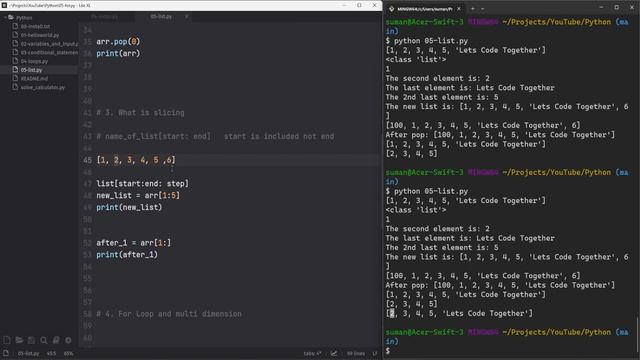Screen dimensions: 640x360
Task: Click the output line "[2, 3, 4, 5, 'Lets Code Together']"
Action: [x=459, y=313]
